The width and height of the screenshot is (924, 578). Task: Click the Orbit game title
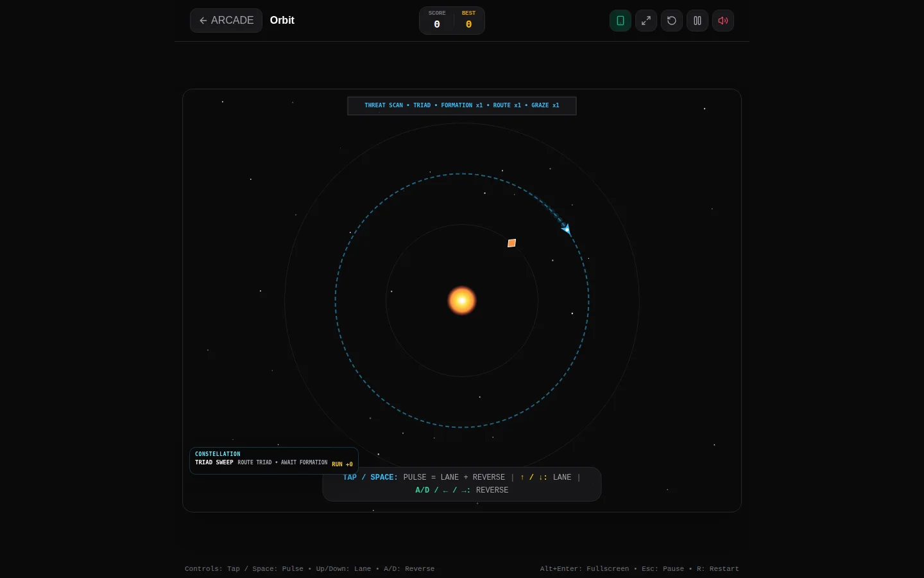click(x=282, y=21)
